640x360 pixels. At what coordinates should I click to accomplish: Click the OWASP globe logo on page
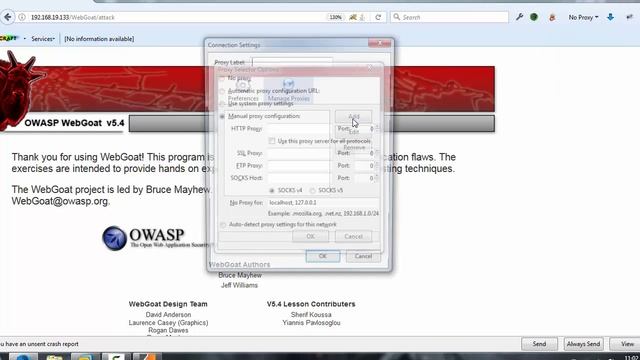pyautogui.click(x=114, y=238)
